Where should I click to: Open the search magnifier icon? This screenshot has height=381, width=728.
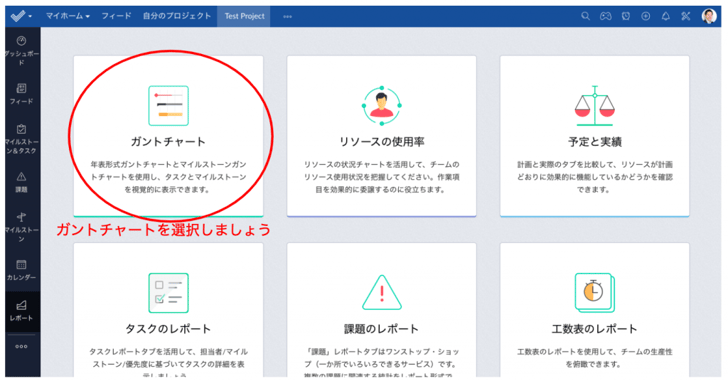(x=585, y=16)
